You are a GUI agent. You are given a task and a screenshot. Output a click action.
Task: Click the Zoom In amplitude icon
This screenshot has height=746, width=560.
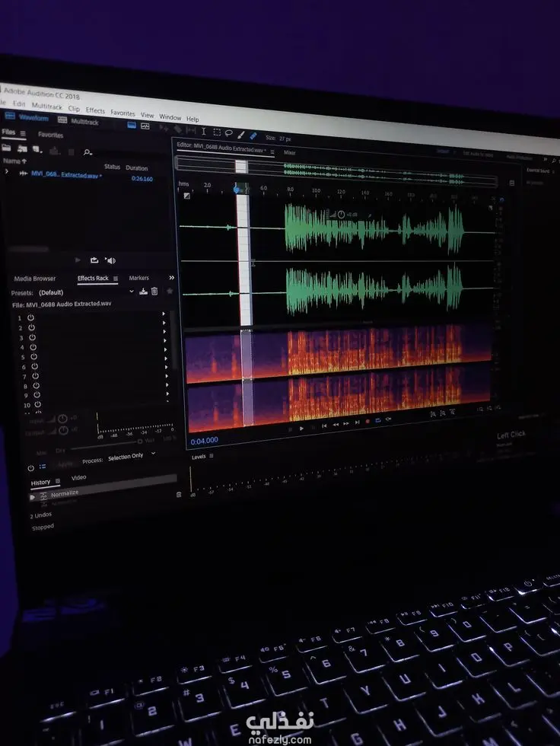click(x=433, y=414)
